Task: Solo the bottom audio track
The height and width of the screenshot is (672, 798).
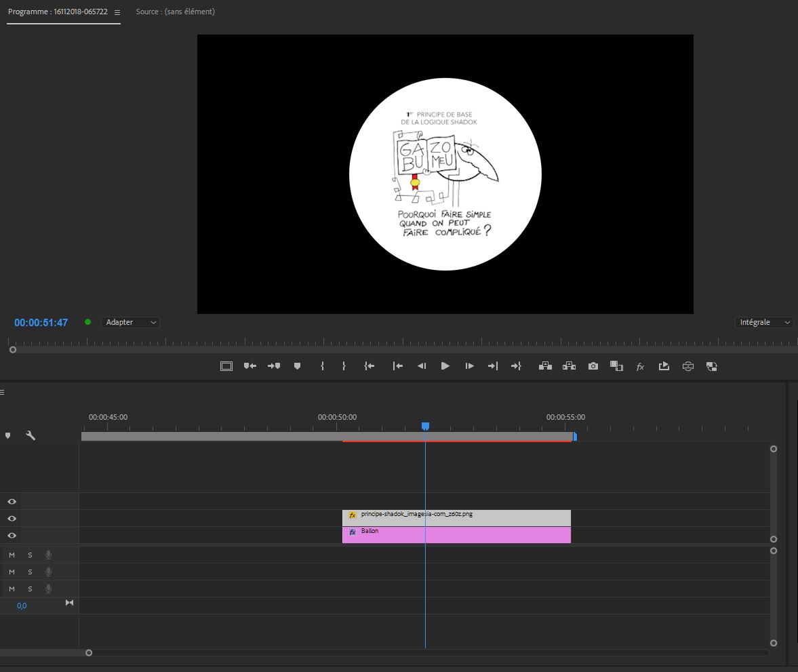Action: 30,589
